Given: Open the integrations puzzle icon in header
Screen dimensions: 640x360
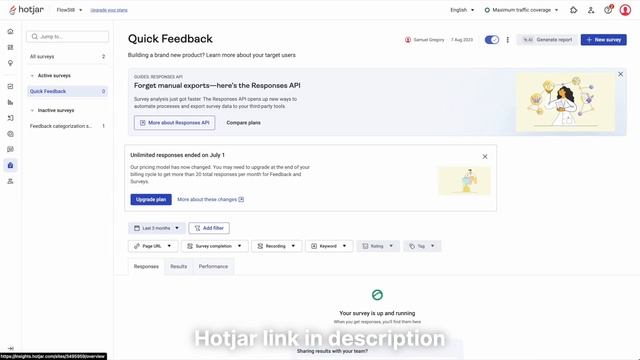Looking at the screenshot, I should [x=573, y=10].
